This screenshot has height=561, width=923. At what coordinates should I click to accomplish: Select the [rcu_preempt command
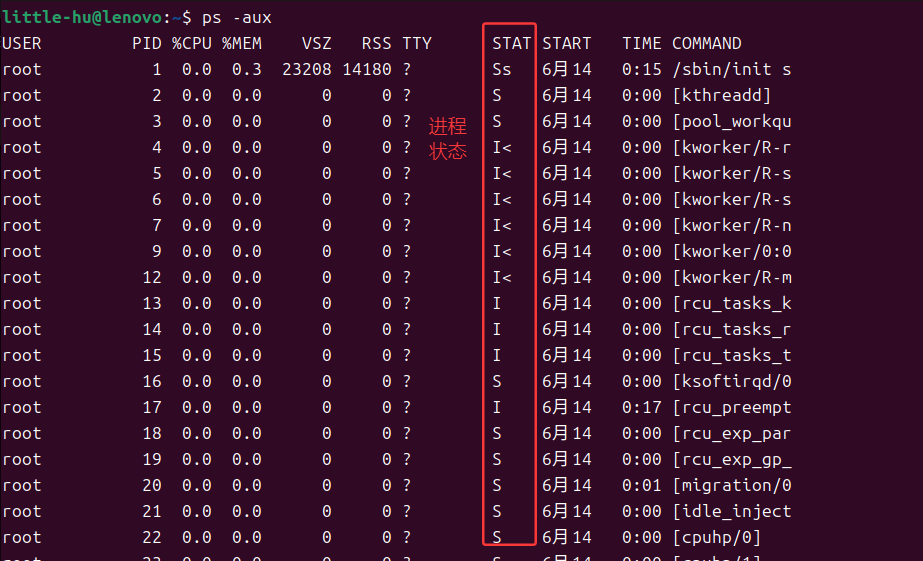tap(732, 407)
